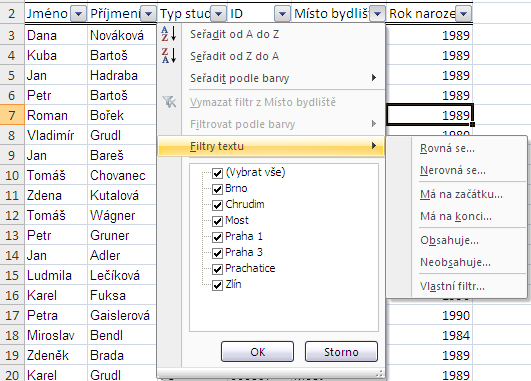This screenshot has width=531, height=381.
Task: Open the ID column filter dropdown
Action: (x=282, y=14)
